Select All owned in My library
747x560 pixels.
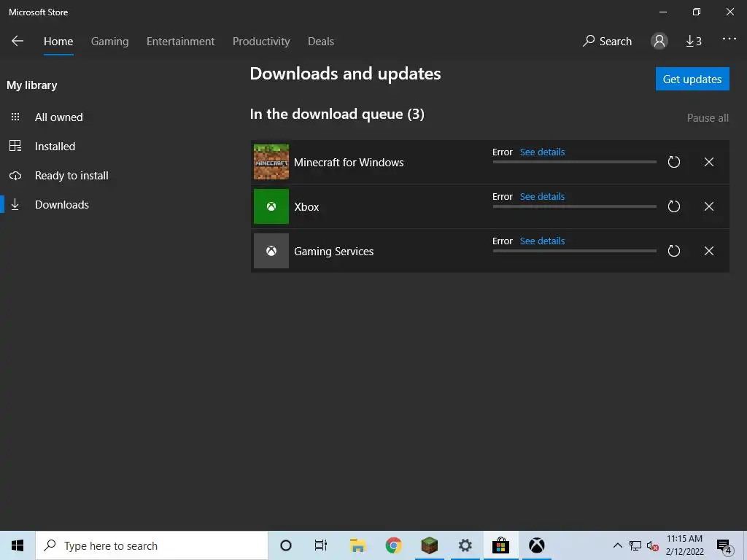click(58, 117)
